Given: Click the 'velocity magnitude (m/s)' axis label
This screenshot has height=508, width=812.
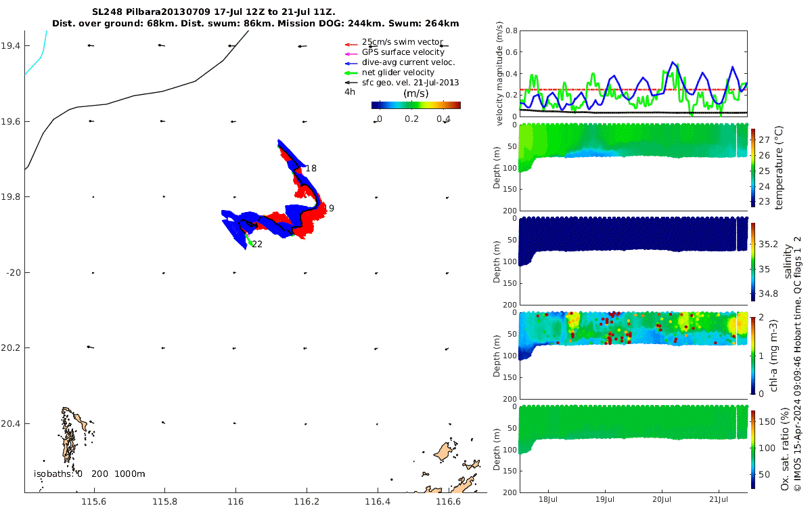Looking at the screenshot, I should tap(500, 73).
